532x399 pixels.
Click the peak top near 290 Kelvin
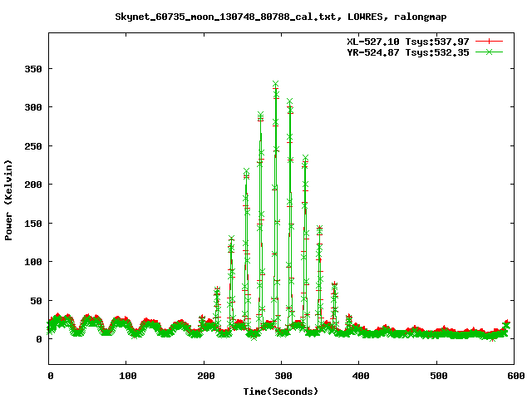click(260, 115)
